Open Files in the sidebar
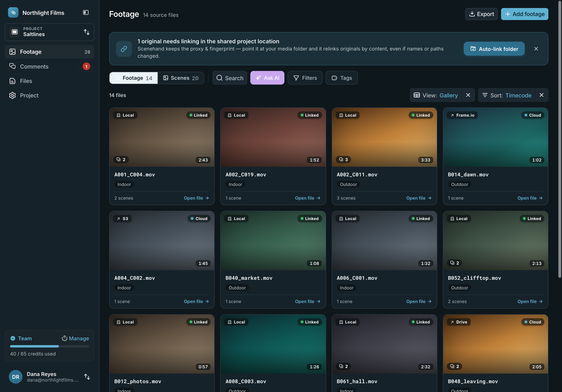Viewport: 562px width, 392px height. pos(50,81)
